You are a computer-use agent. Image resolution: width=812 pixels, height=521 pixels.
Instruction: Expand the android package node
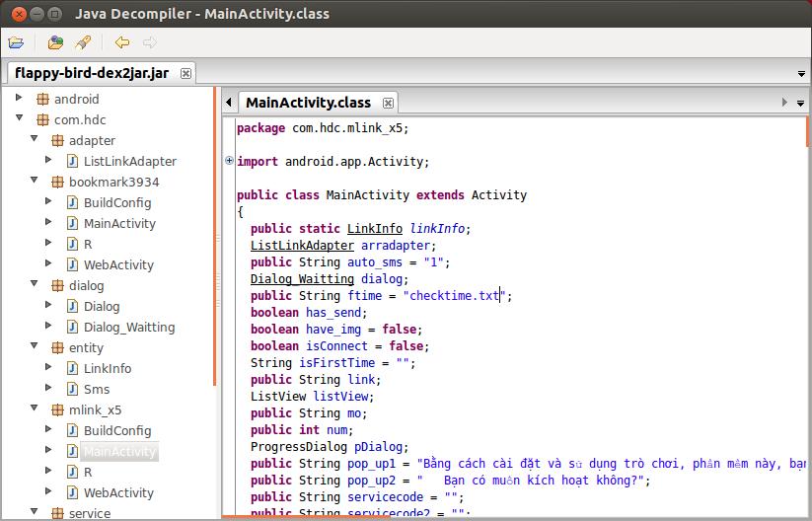pos(19,98)
